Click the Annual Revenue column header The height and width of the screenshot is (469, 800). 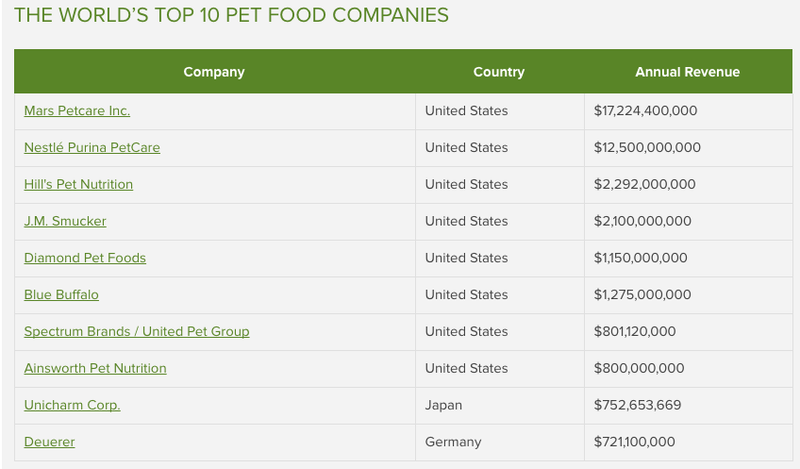click(687, 72)
